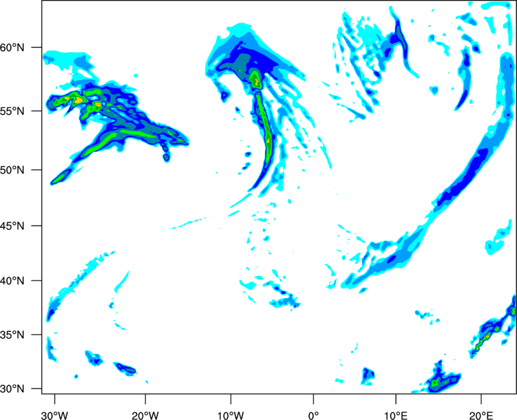
Task: Click the 20°E longitude label
Action: [481, 415]
